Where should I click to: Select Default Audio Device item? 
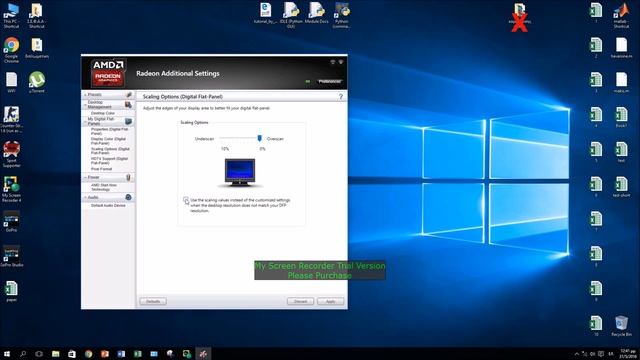click(108, 205)
